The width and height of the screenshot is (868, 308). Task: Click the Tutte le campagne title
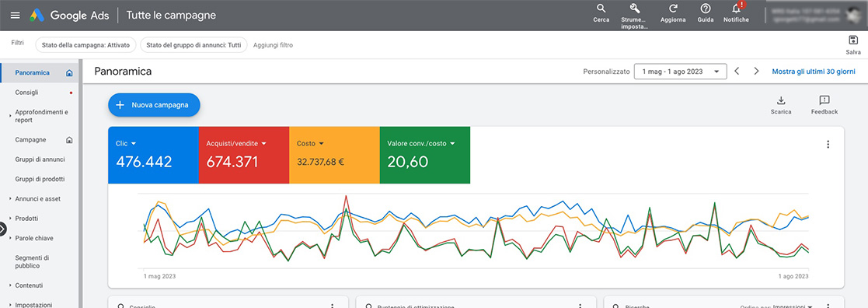(171, 16)
